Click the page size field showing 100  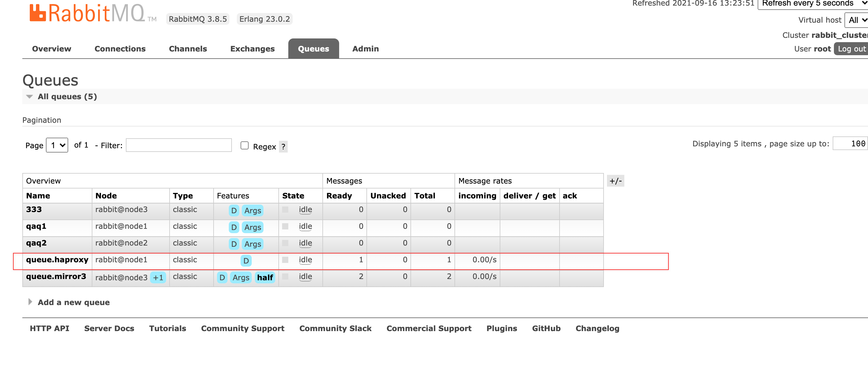tap(850, 144)
